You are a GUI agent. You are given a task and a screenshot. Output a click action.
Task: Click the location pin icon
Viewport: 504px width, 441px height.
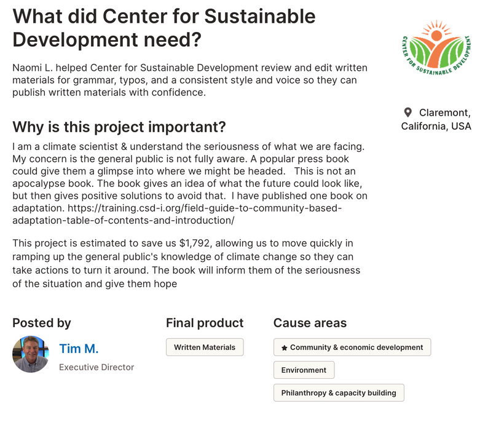[x=408, y=113]
